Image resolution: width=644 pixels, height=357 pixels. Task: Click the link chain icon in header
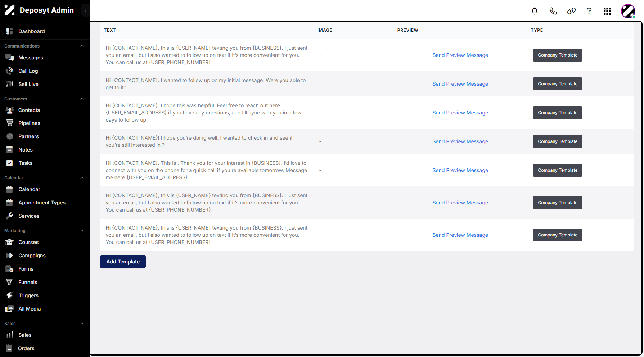click(x=571, y=11)
